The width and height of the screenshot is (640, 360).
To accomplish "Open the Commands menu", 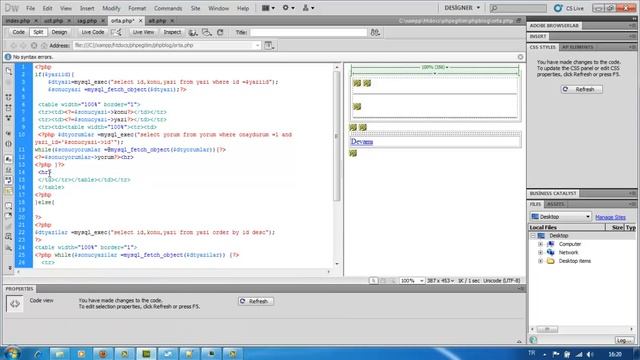I will [168, 8].
